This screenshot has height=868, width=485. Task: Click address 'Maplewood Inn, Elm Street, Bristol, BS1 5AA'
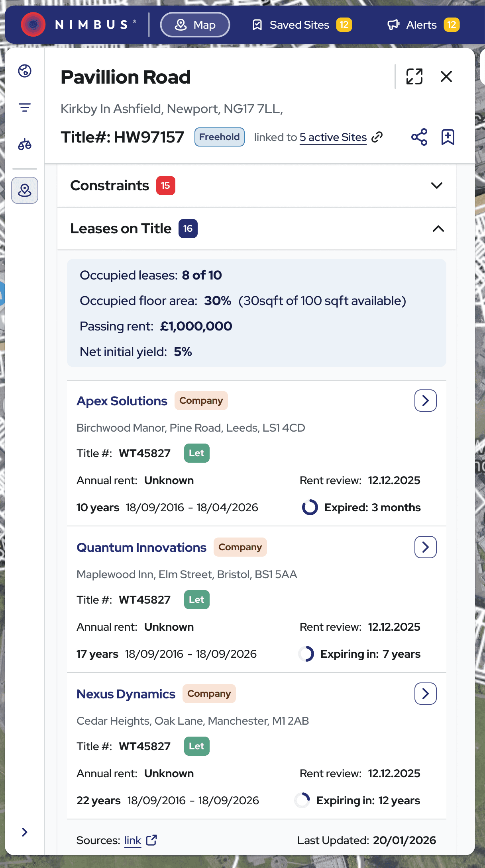click(x=187, y=574)
